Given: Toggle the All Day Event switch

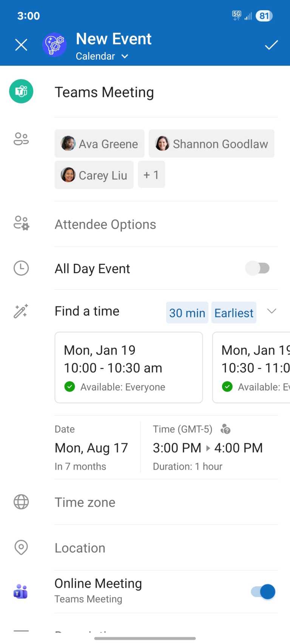Looking at the screenshot, I should pyautogui.click(x=258, y=268).
